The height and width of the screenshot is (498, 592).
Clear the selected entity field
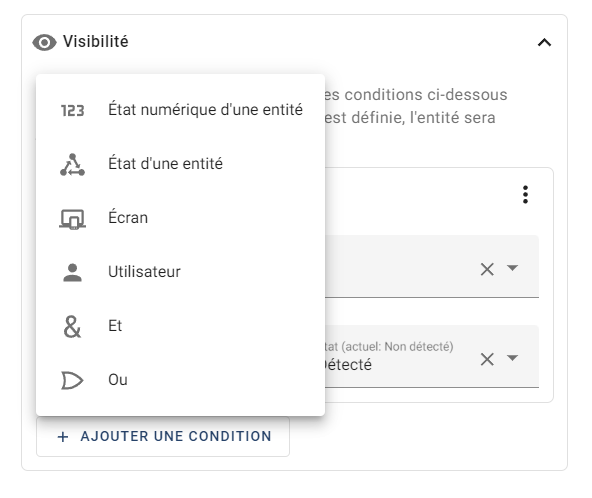(487, 269)
